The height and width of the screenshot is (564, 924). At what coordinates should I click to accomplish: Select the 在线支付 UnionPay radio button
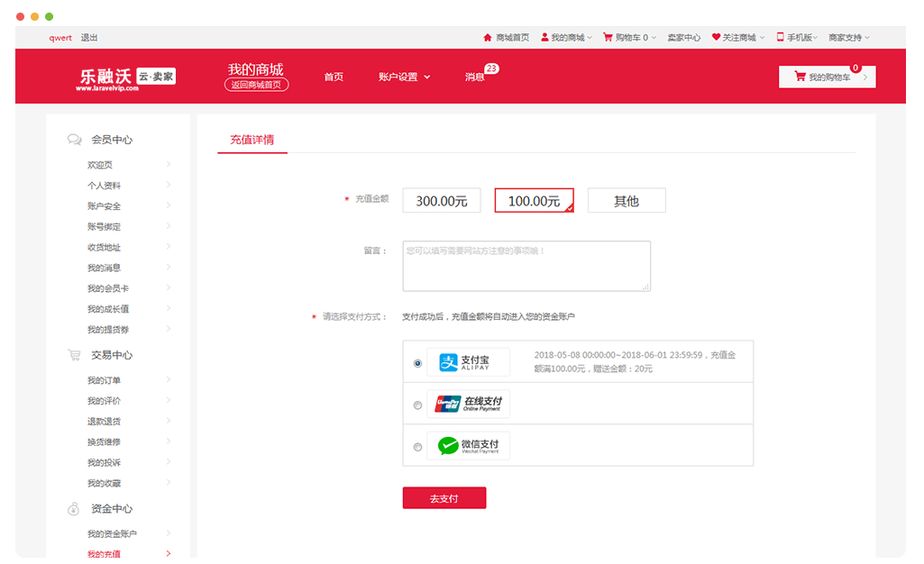pyautogui.click(x=417, y=405)
